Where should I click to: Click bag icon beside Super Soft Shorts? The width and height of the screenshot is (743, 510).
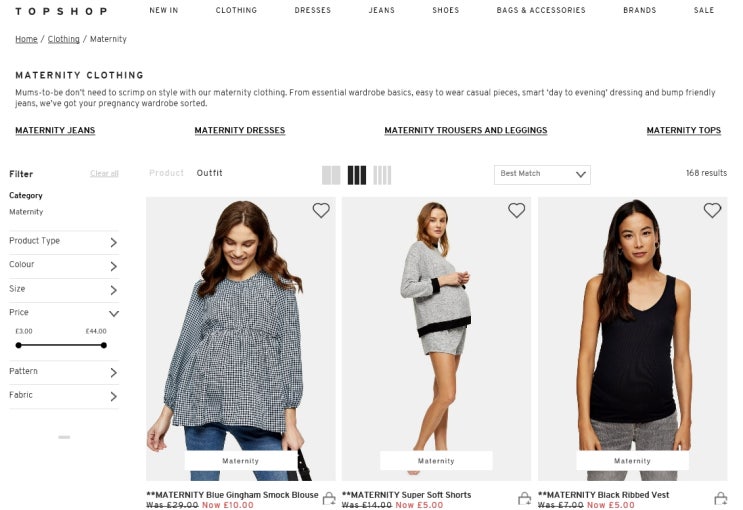[525, 499]
